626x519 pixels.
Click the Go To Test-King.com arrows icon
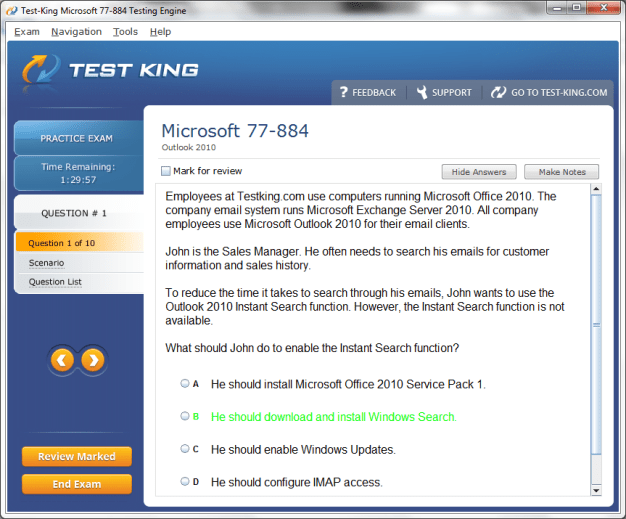(x=498, y=92)
